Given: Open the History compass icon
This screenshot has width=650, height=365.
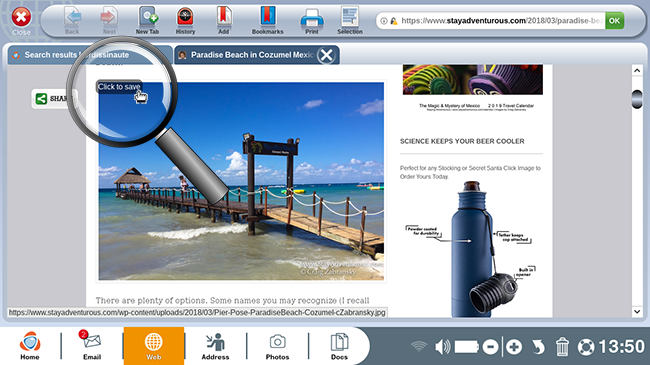Looking at the screenshot, I should 185,17.
